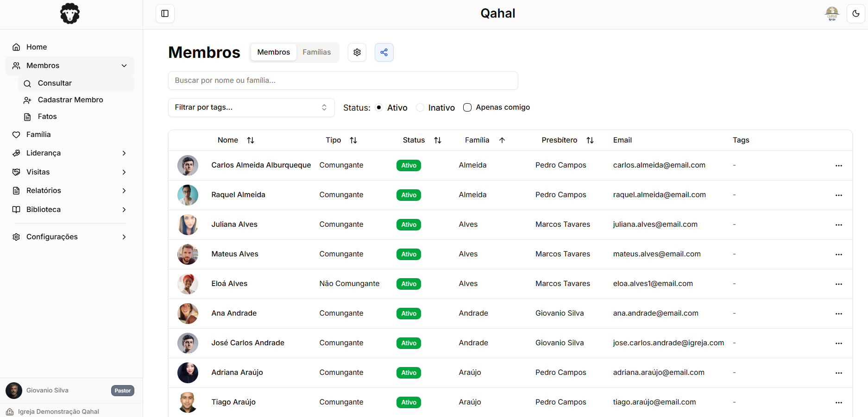Select the Ativo status radio button
This screenshot has height=417, width=868.
tap(378, 107)
